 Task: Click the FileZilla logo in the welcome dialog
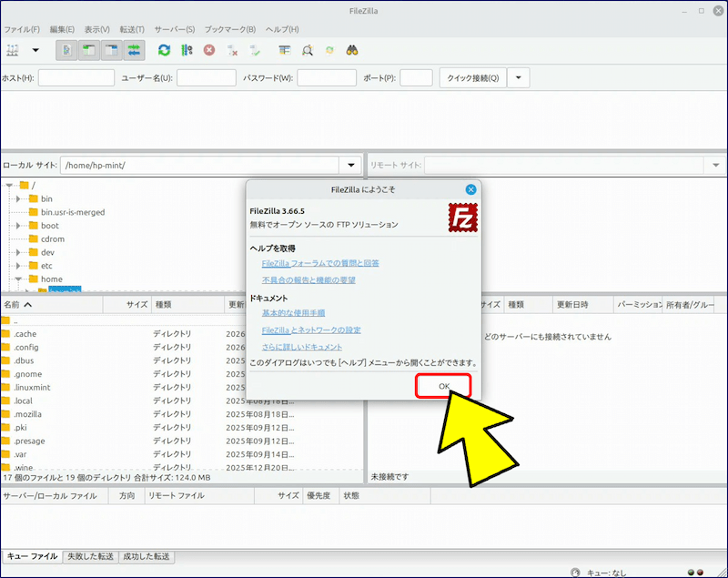point(463,218)
